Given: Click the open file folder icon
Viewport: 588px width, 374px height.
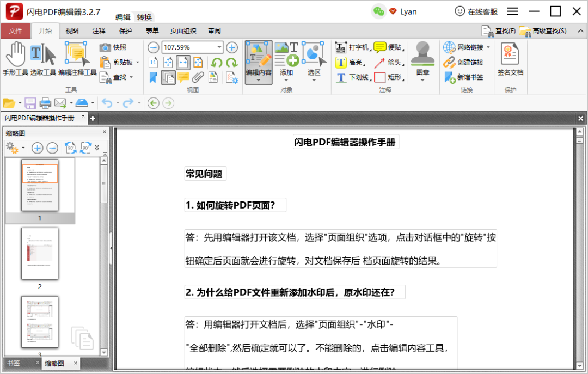Looking at the screenshot, I should tap(9, 103).
